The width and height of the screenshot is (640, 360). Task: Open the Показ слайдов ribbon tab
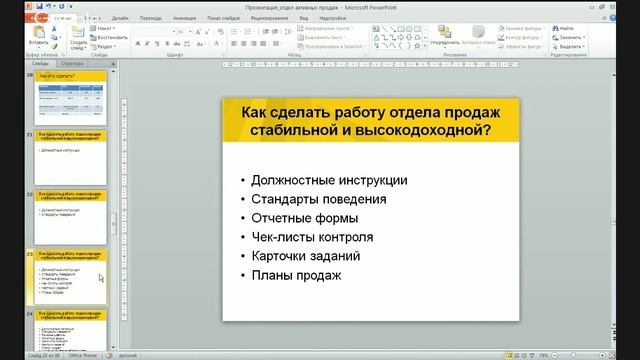click(223, 18)
